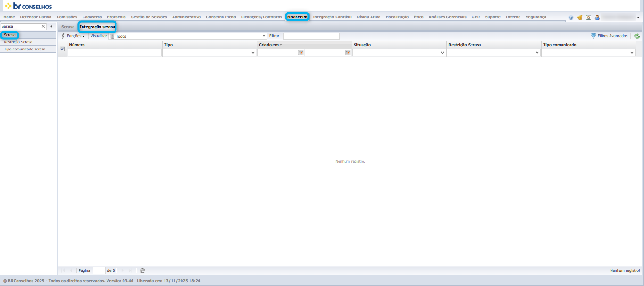The width and height of the screenshot is (644, 286).
Task: Open the notifications bell icon
Action: (579, 17)
